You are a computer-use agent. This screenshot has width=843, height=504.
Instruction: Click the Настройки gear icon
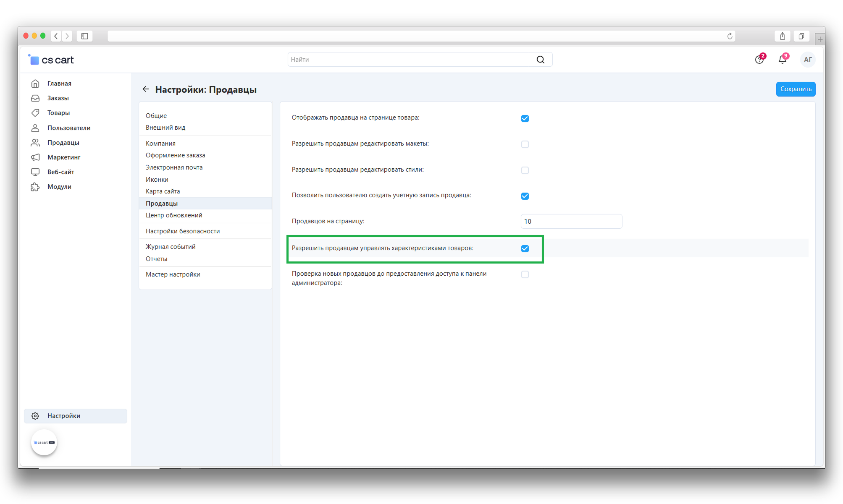coord(35,416)
